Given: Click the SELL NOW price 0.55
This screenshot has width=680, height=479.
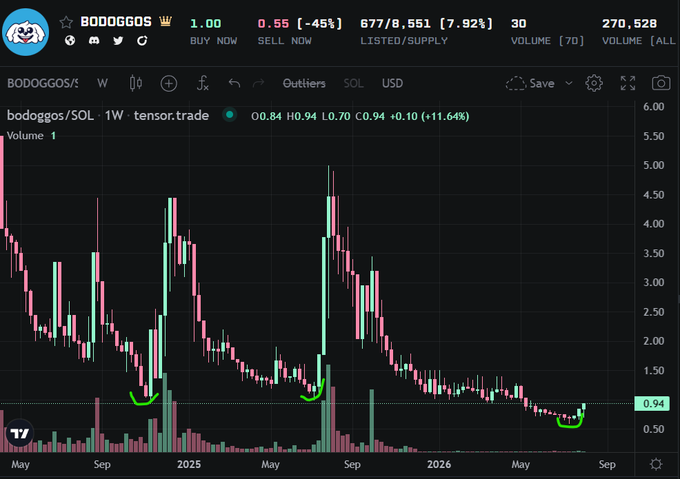Looking at the screenshot, I should [x=273, y=23].
